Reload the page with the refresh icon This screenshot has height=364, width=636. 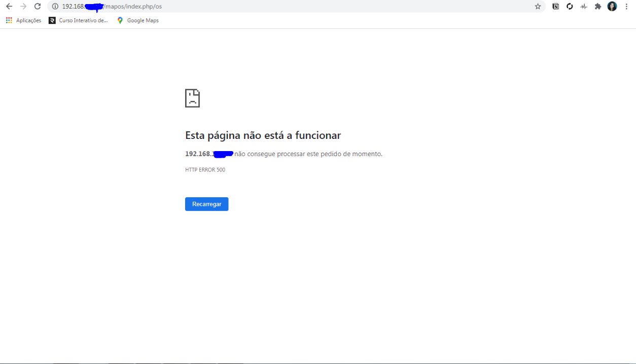click(37, 7)
